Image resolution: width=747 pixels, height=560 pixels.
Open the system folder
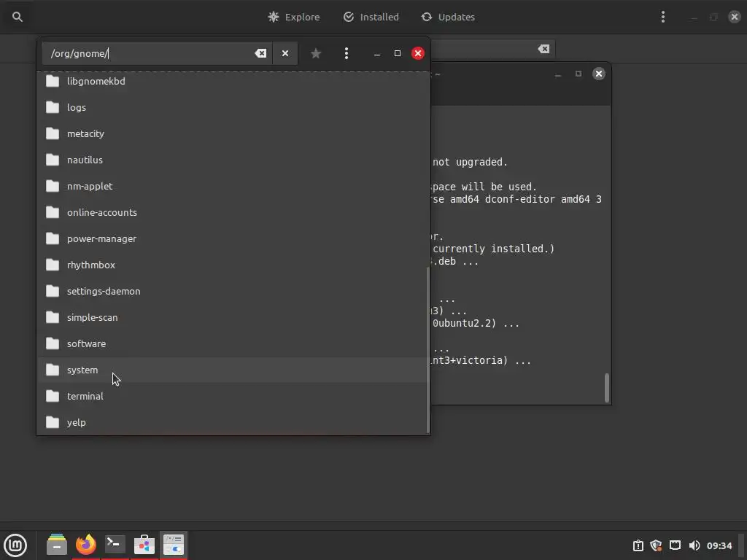point(232,370)
